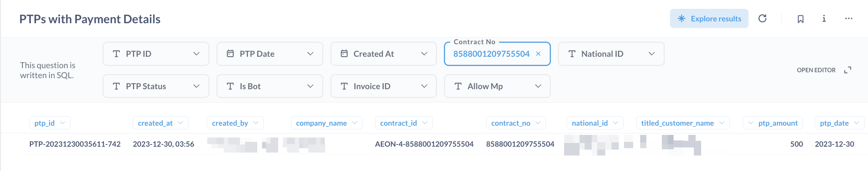Viewport: 868px width, 171px height.
Task: Open the three-dot more options menu
Action: pyautogui.click(x=849, y=18)
